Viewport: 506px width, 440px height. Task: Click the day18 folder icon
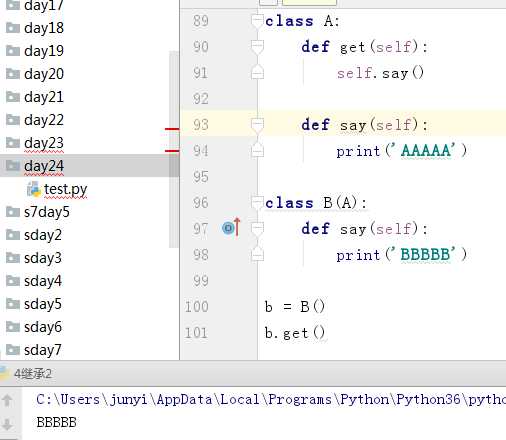click(x=13, y=28)
